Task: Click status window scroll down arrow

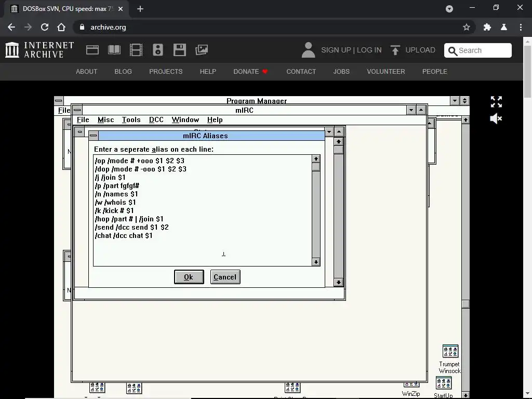Action: pyautogui.click(x=338, y=282)
